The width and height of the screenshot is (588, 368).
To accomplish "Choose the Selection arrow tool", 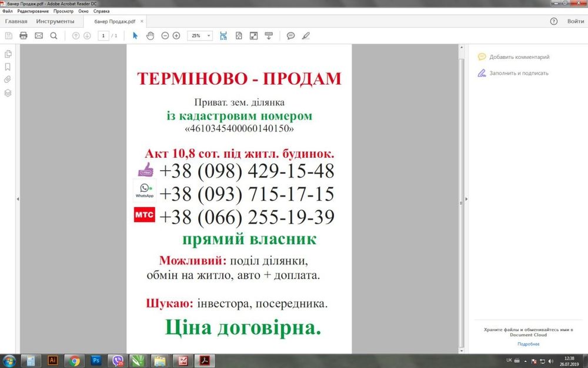I will coord(135,36).
